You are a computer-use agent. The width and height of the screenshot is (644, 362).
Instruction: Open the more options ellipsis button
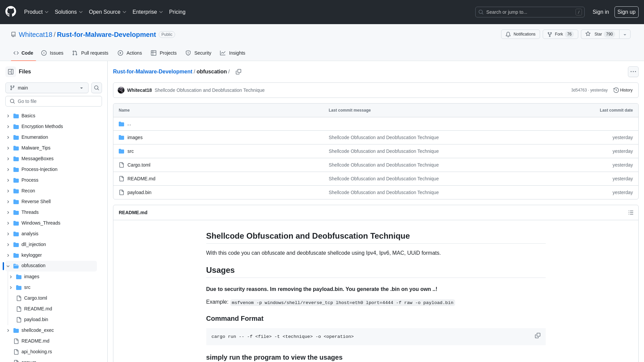click(633, 72)
